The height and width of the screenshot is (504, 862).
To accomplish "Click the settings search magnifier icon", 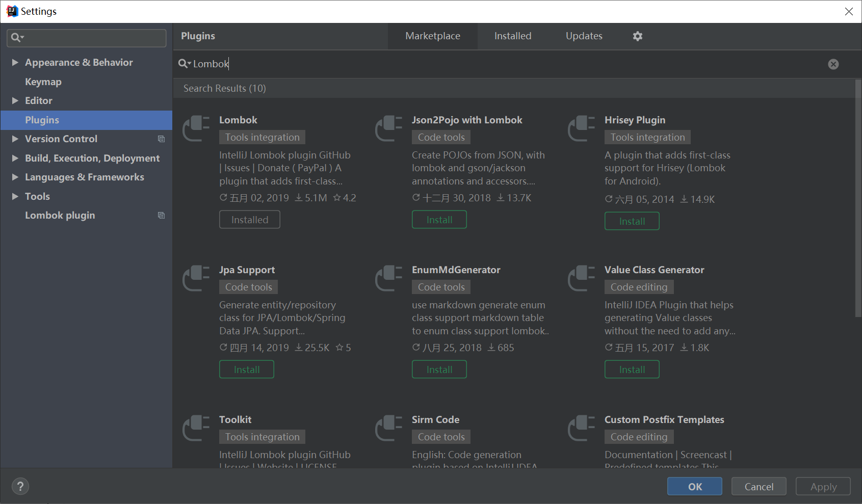I will [17, 37].
